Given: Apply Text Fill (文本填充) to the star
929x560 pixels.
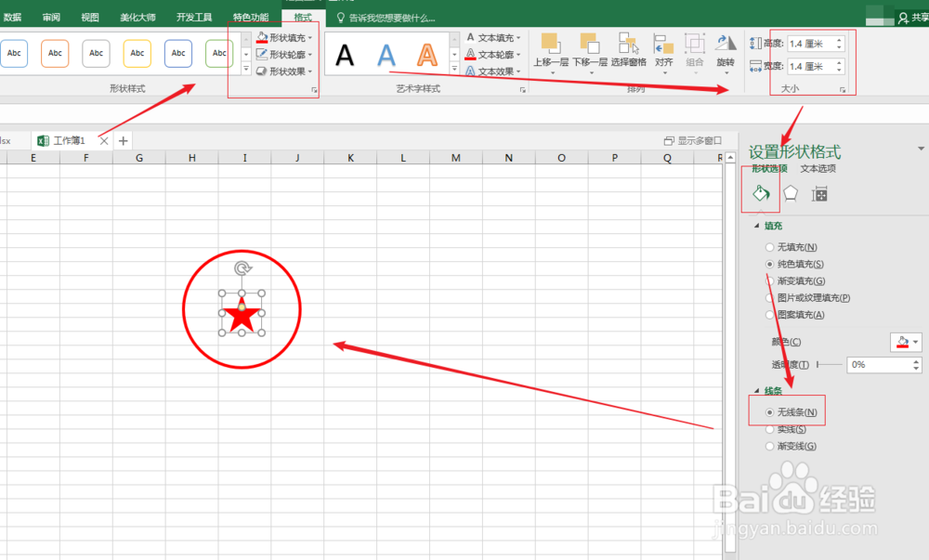Looking at the screenshot, I should pos(492,37).
